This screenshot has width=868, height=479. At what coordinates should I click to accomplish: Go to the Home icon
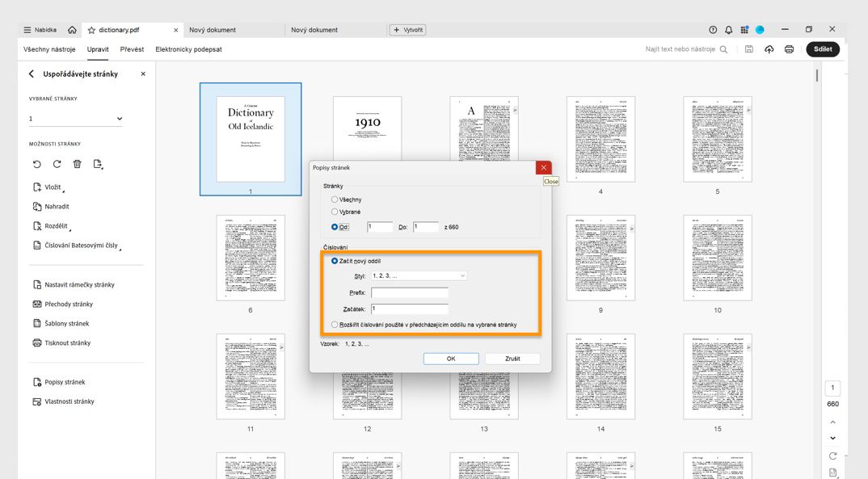pos(72,30)
